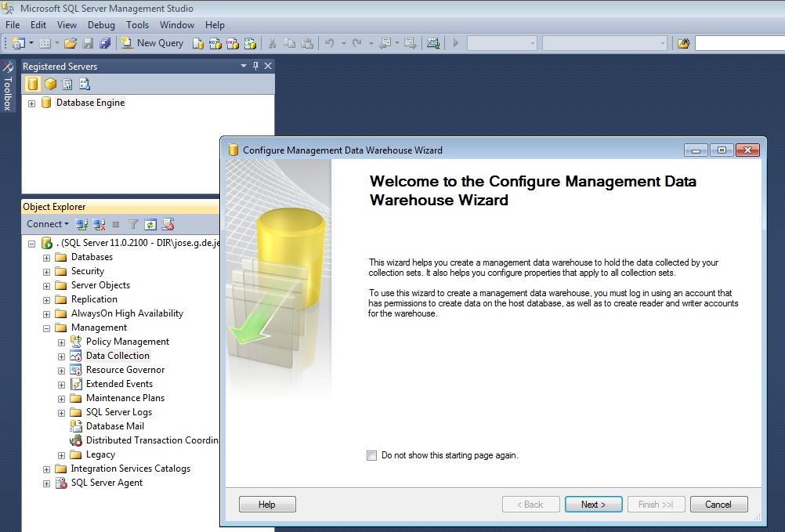The width and height of the screenshot is (785, 532).
Task: Auto-hide pin the Registered Servers panel
Action: (256, 66)
